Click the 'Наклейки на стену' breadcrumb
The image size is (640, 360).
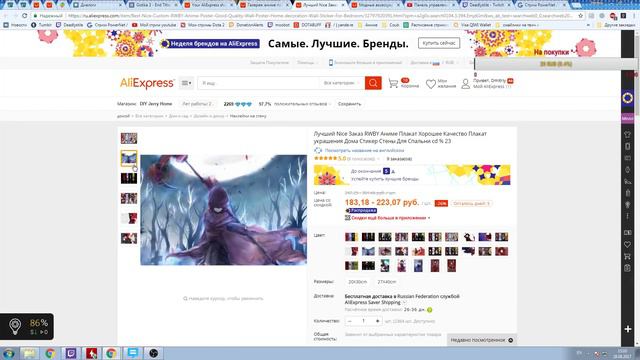point(248,116)
